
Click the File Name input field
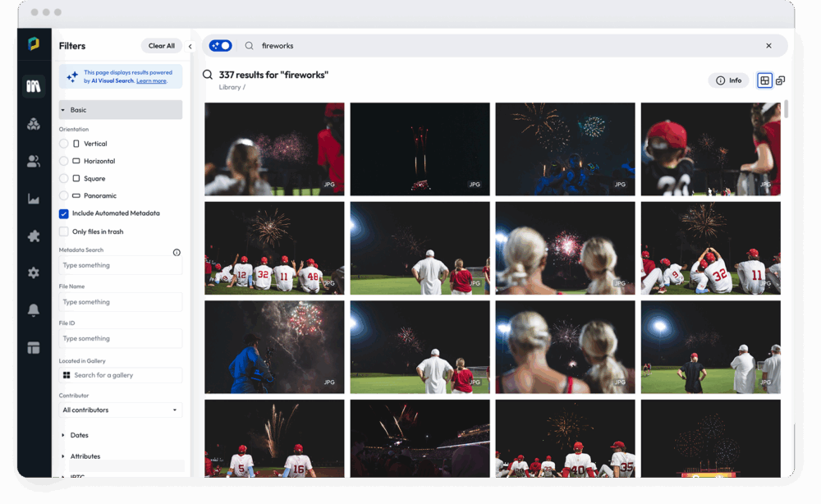pos(121,302)
